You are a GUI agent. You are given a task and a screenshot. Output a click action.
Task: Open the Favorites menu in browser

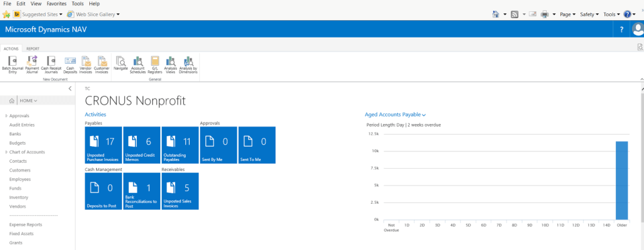pos(56,4)
